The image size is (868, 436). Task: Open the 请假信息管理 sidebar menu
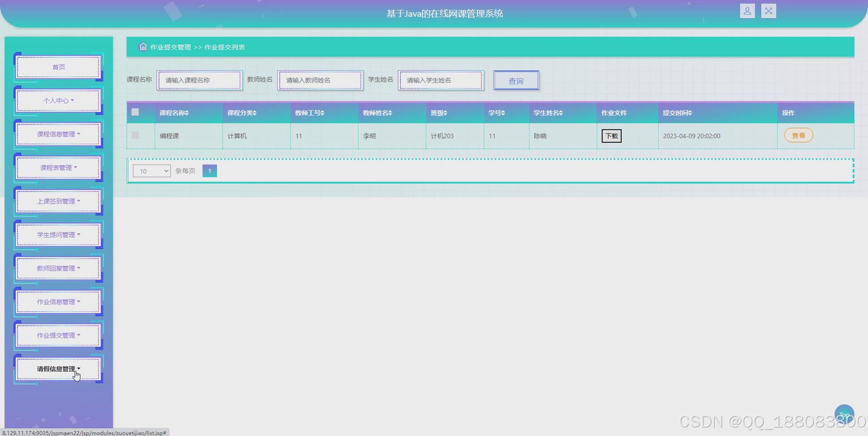[x=58, y=369]
